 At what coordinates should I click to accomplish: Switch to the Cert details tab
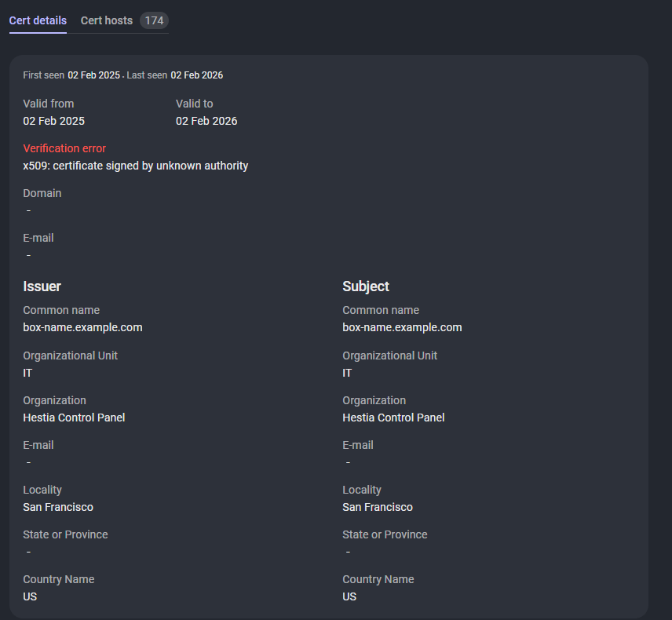(x=38, y=20)
